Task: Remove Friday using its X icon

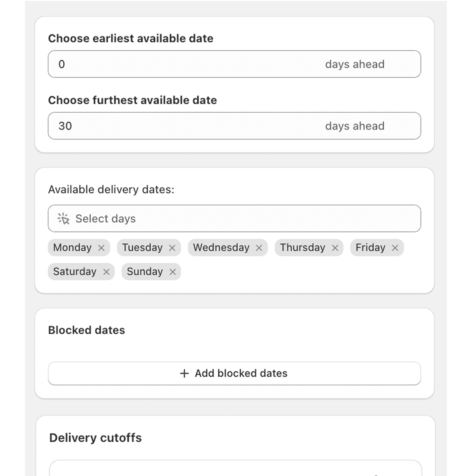Action: 395,248
